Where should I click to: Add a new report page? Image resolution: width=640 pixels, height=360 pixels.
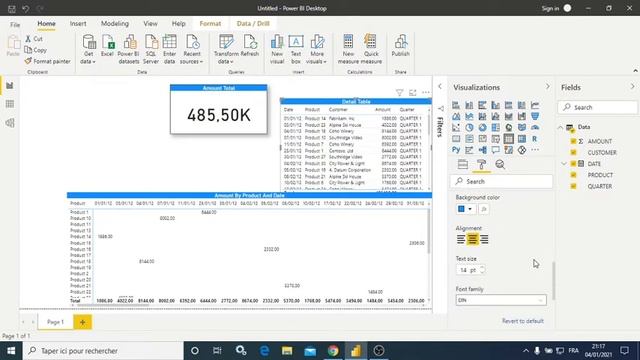click(82, 322)
